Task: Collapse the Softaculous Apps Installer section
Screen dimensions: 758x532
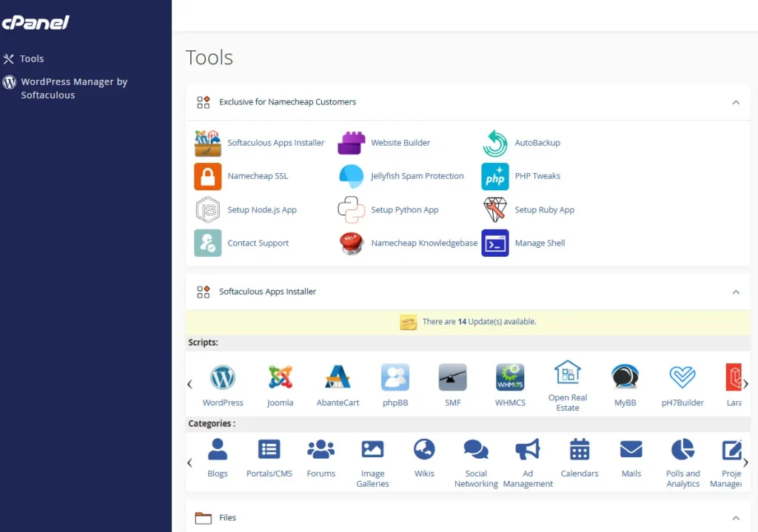Action: click(735, 292)
